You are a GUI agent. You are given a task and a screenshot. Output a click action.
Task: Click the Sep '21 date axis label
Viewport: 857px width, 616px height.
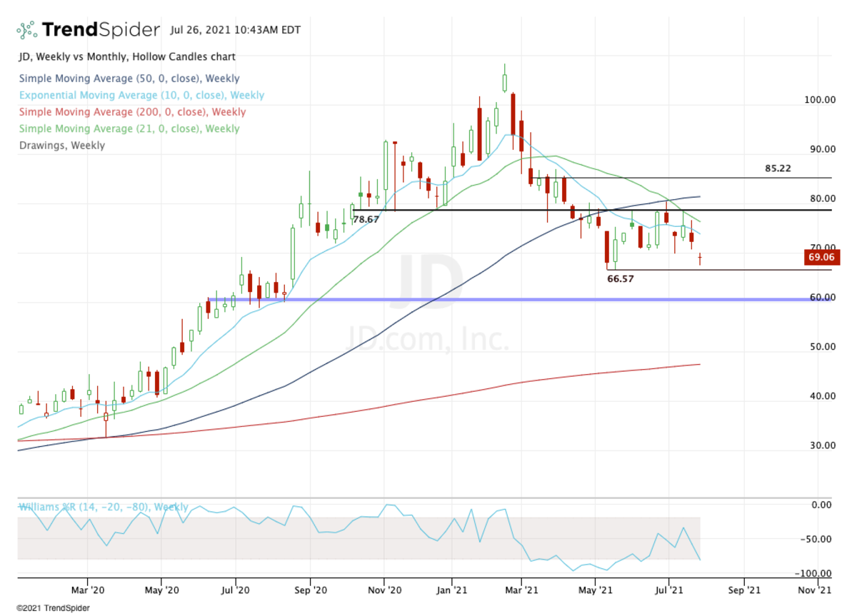[x=743, y=590]
